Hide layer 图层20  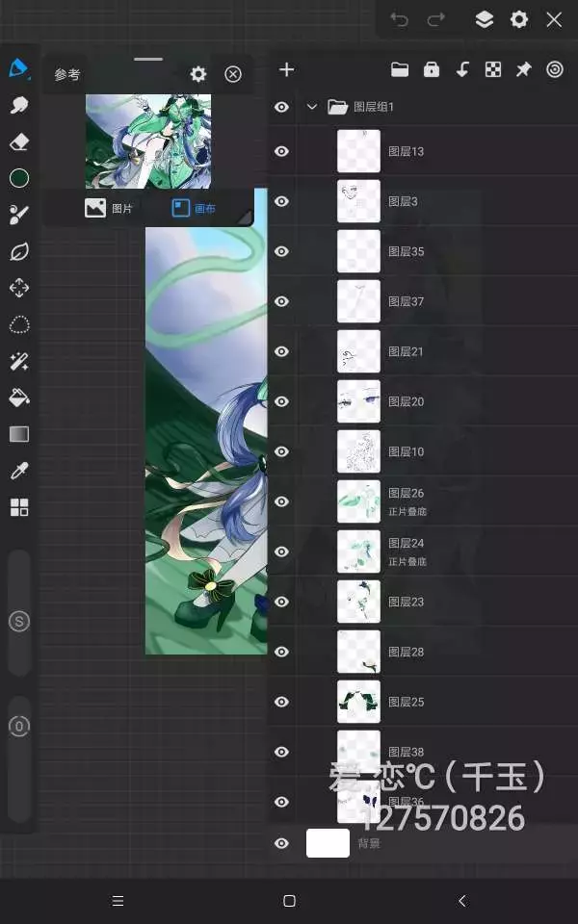click(282, 402)
